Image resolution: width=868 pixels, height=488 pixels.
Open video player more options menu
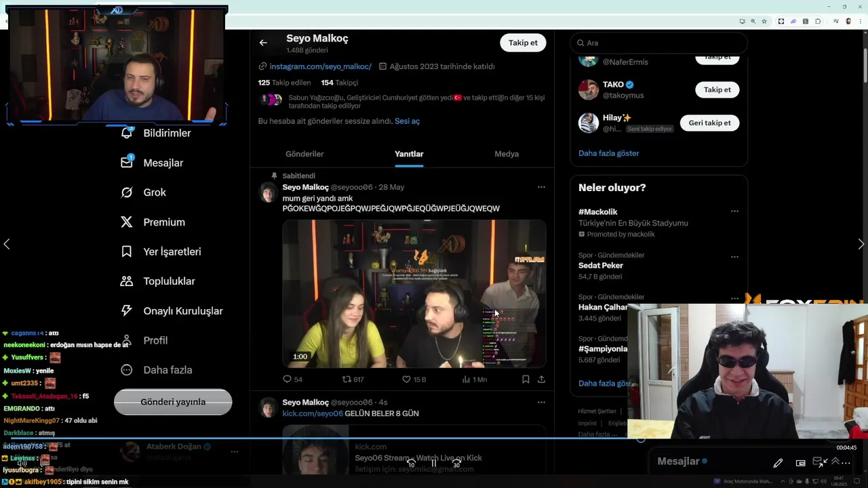coord(846,463)
